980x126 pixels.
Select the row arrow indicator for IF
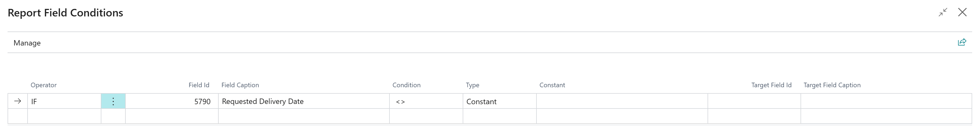(x=18, y=101)
